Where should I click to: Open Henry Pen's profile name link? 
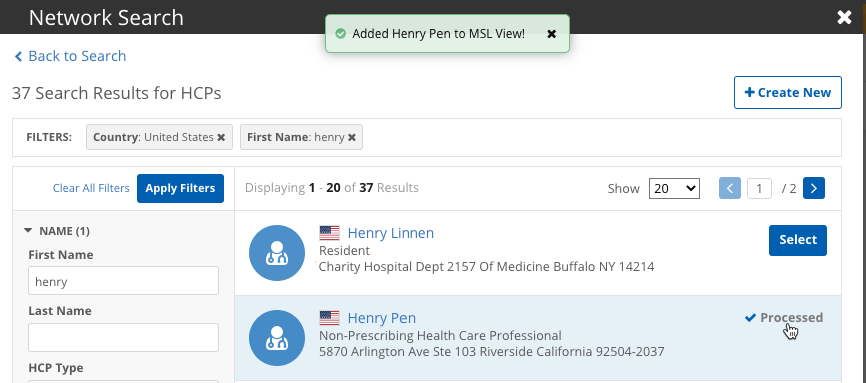(x=382, y=318)
